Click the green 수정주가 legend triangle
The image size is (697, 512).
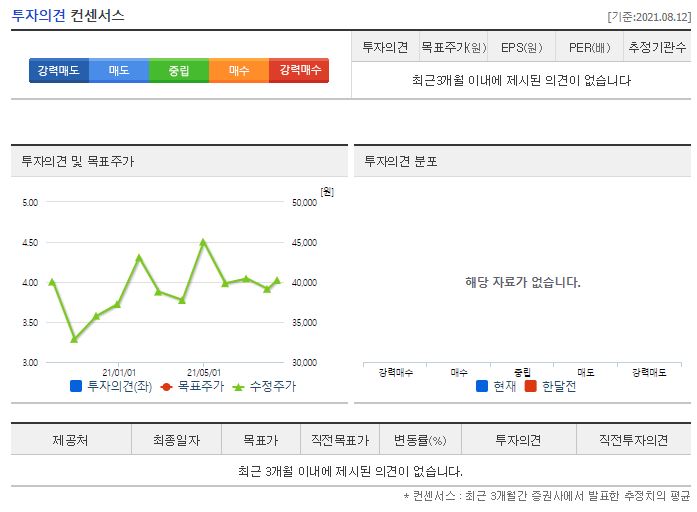point(238,387)
